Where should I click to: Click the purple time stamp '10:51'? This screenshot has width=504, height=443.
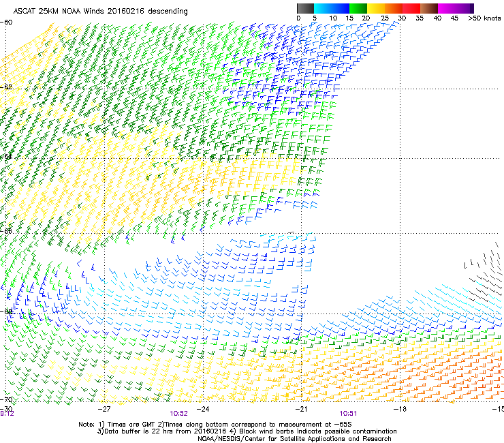click(x=348, y=414)
